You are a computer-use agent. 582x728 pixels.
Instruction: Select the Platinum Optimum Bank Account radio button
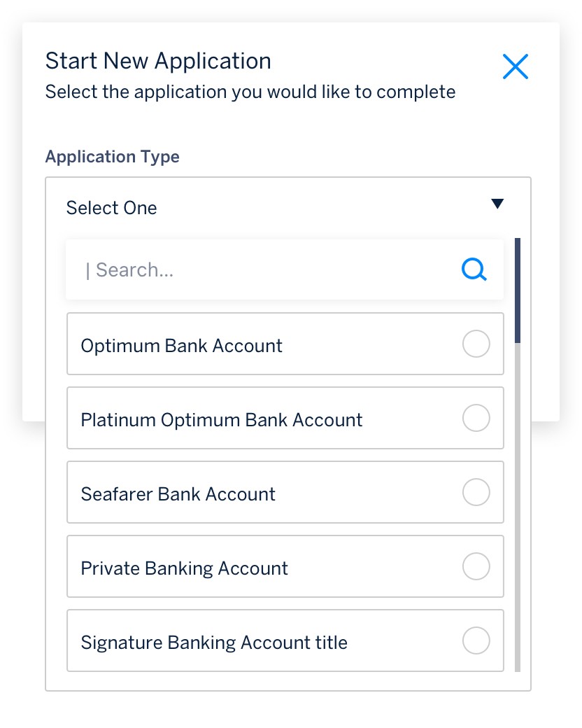476,418
